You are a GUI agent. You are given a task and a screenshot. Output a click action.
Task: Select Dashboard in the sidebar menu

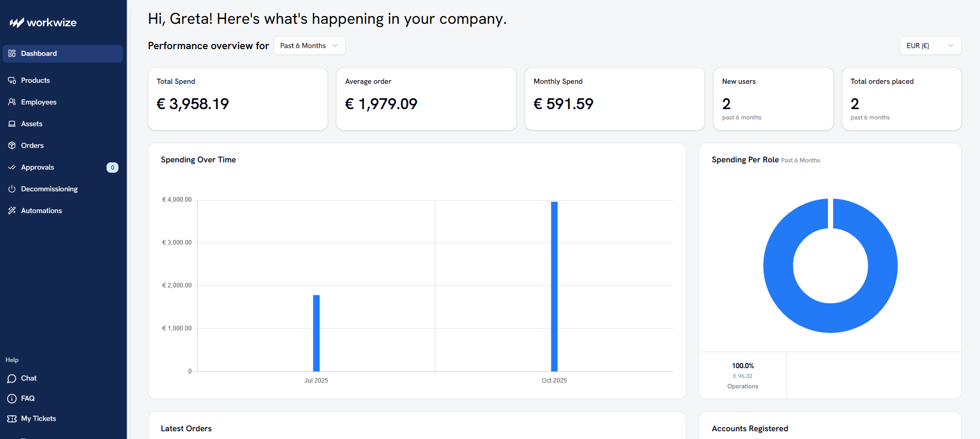click(63, 54)
